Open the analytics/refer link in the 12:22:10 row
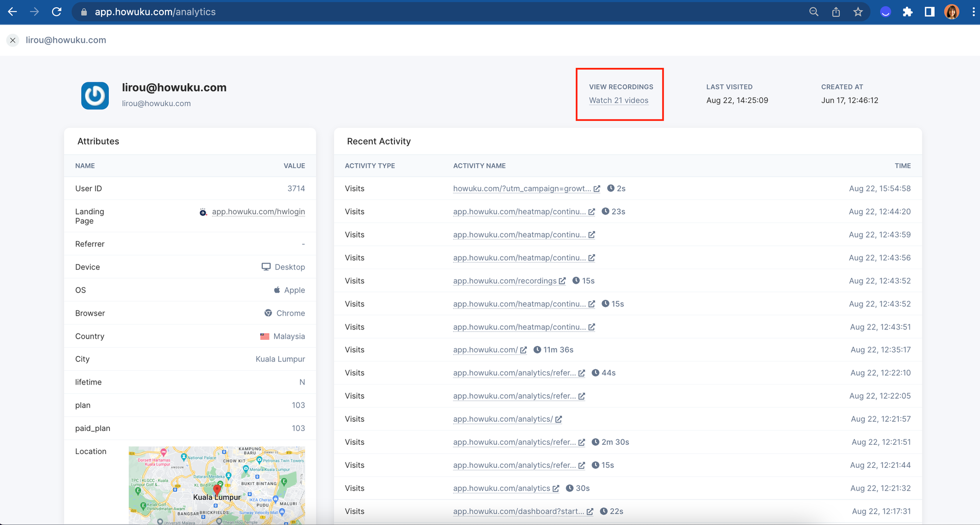Image resolution: width=980 pixels, height=525 pixels. pyautogui.click(x=514, y=373)
